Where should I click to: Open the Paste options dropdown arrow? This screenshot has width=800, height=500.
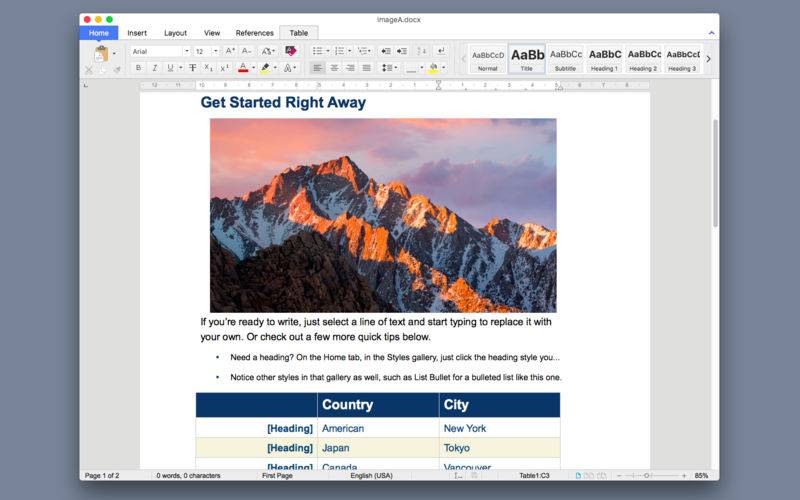(114, 53)
